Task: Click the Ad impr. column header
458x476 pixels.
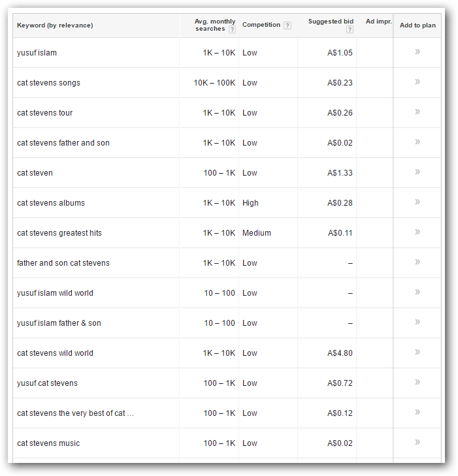Action: 379,22
